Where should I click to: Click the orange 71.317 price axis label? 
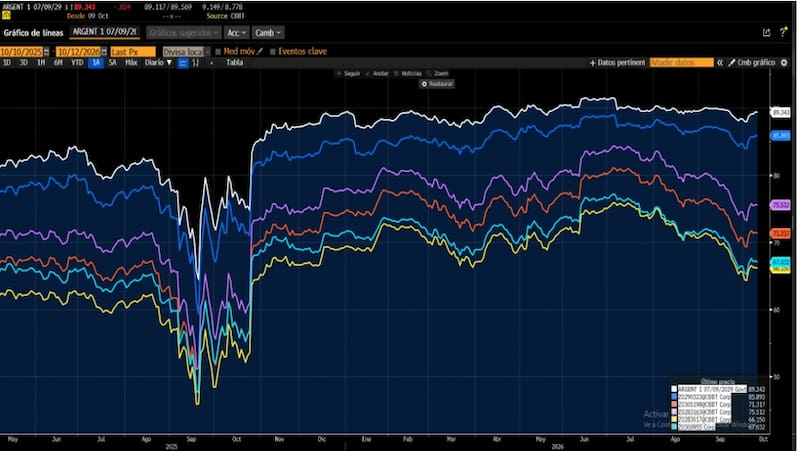(780, 233)
